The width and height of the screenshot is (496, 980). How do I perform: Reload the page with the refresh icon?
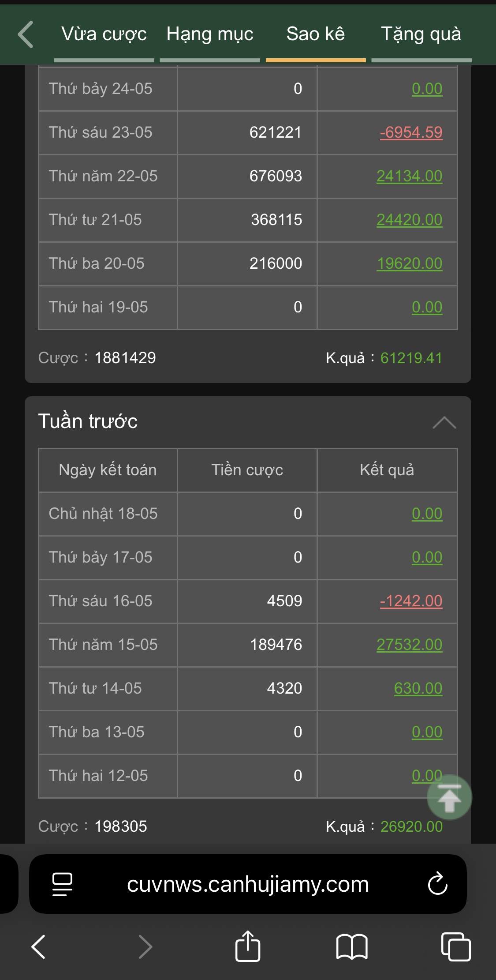[437, 884]
